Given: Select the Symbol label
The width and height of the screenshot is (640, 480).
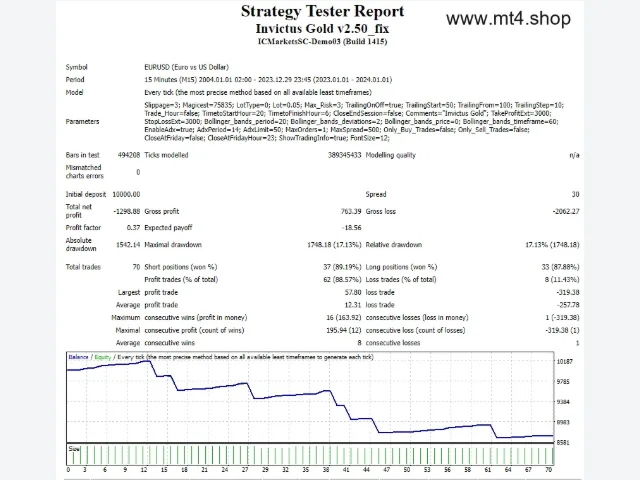Looking at the screenshot, I should [76, 67].
